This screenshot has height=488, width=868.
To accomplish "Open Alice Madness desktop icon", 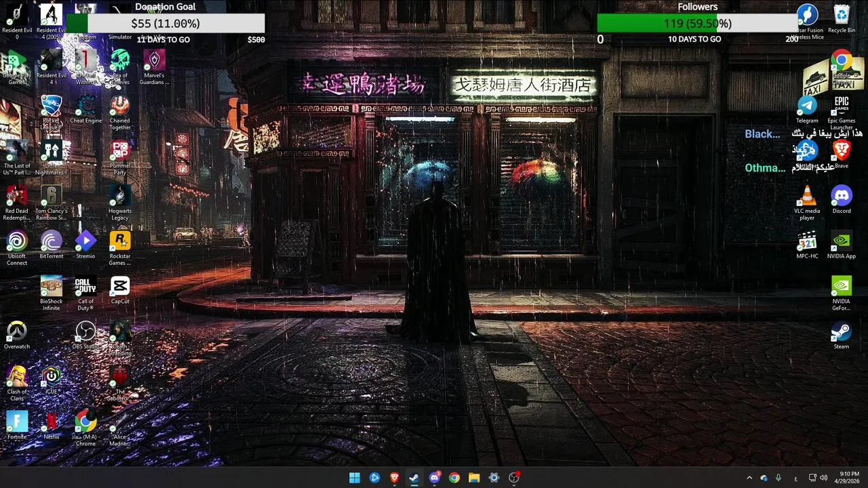I will (120, 429).
